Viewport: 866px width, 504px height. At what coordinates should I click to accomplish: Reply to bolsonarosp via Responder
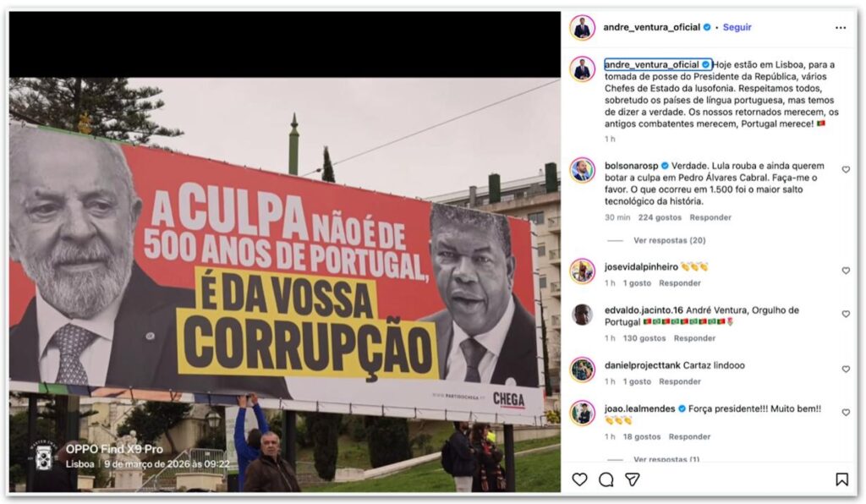tap(710, 217)
